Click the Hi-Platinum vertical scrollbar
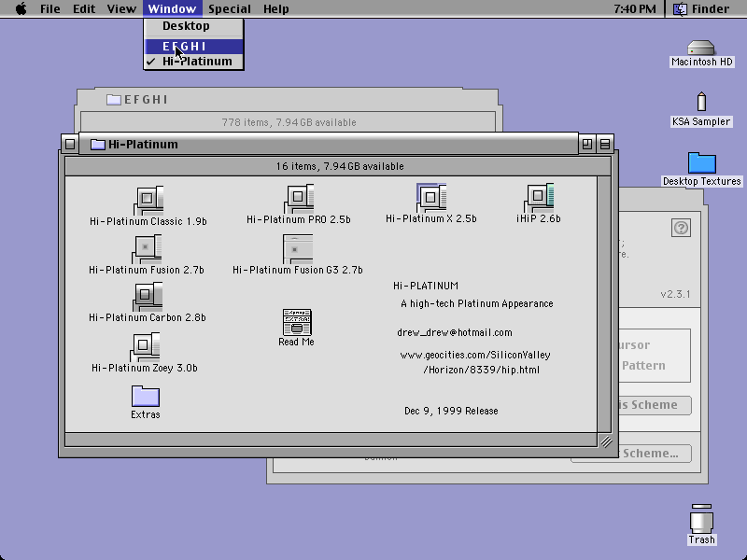Viewport: 747px width, 560px height. click(604, 304)
